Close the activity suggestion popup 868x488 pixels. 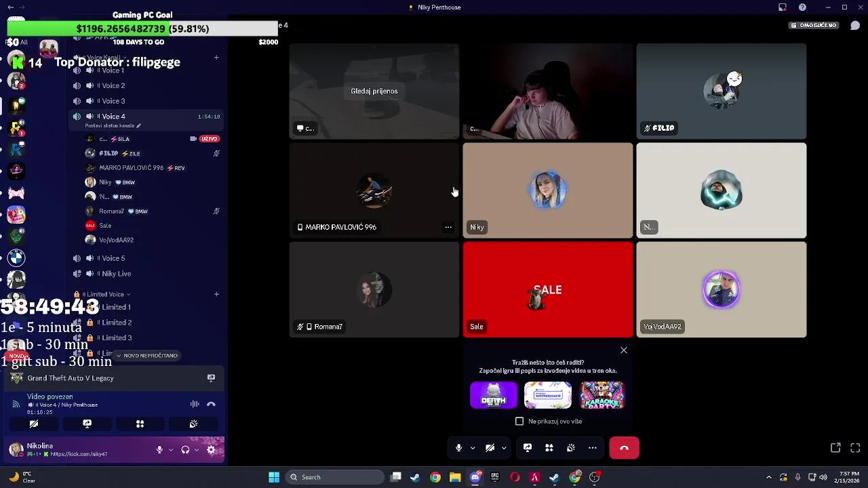click(624, 350)
